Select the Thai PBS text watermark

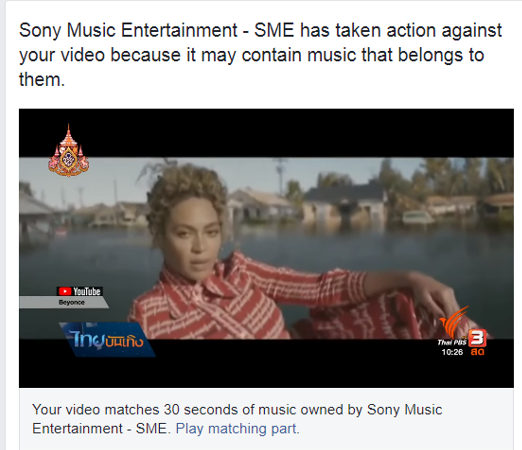pyautogui.click(x=452, y=342)
